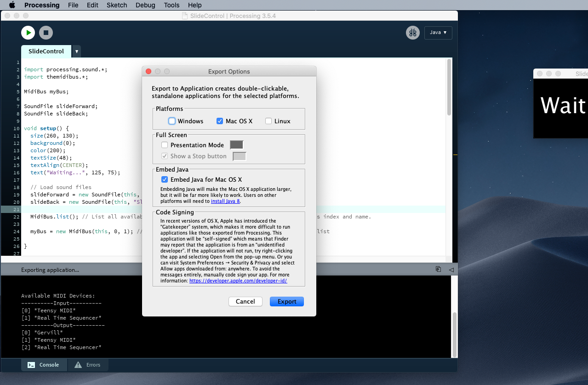
Task: Open the Sketch menu
Action: click(x=117, y=5)
